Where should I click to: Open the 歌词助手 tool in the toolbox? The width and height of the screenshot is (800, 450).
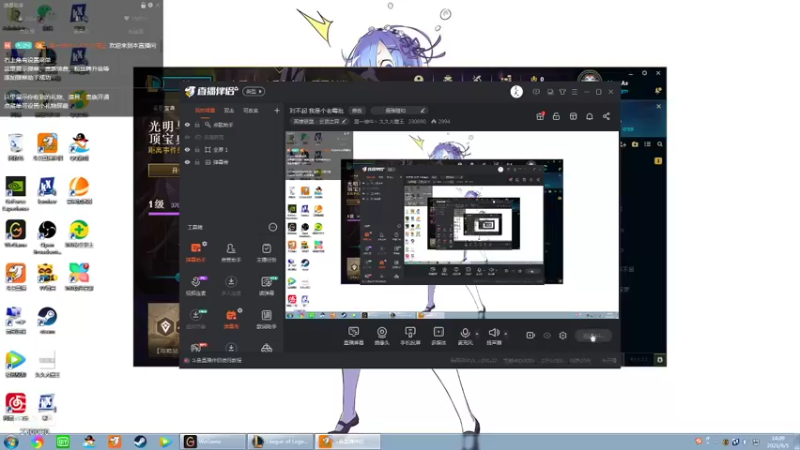point(266,319)
